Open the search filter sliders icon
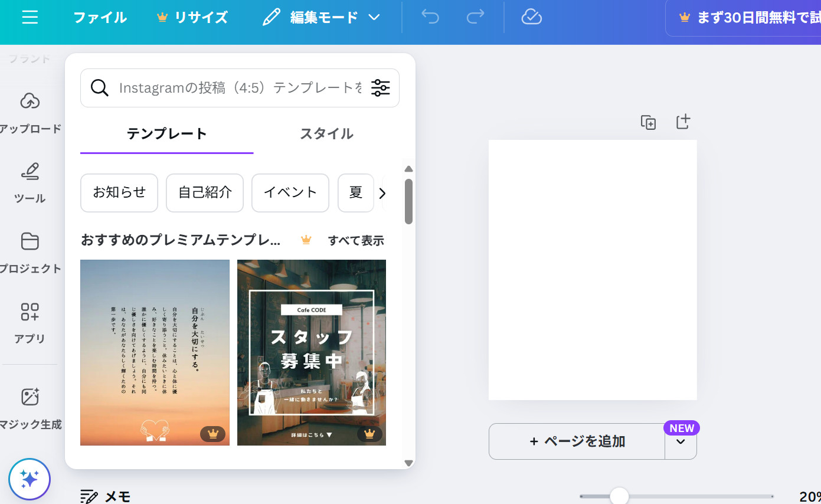821x504 pixels. tap(381, 88)
